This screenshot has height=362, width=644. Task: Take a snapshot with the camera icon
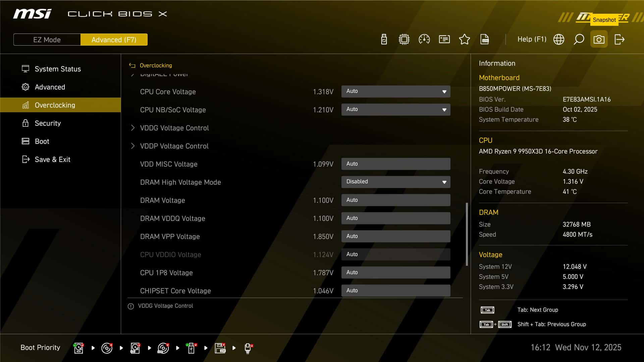tap(599, 40)
